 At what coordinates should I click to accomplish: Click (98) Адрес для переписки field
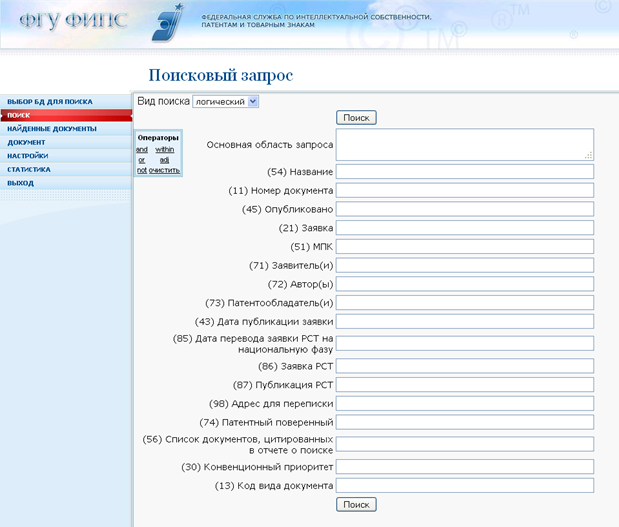(x=465, y=403)
